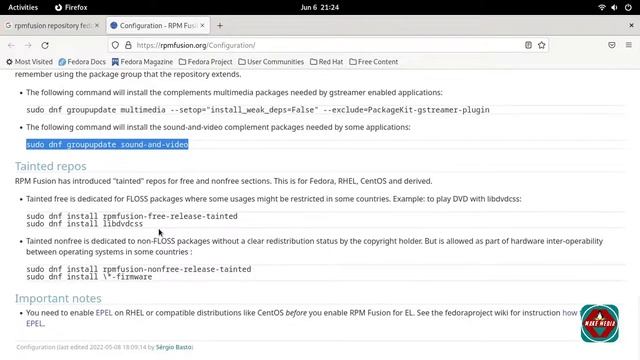Reload the current page
640x360 pixels.
(45, 45)
